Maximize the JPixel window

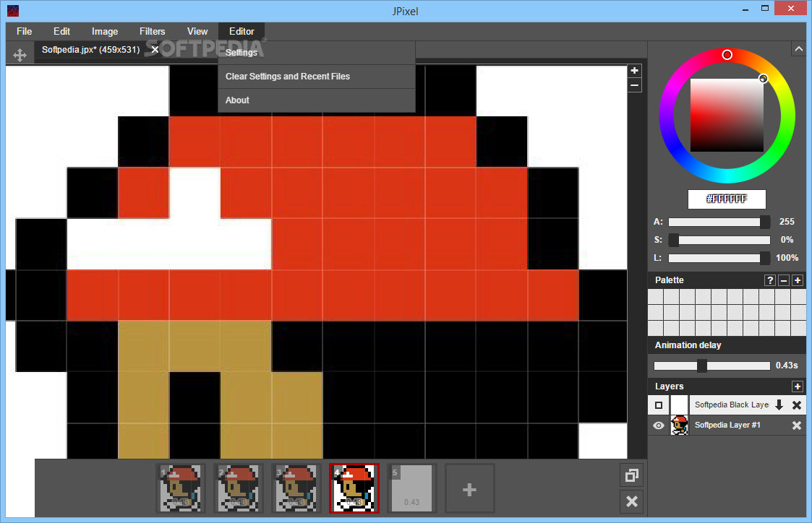765,8
